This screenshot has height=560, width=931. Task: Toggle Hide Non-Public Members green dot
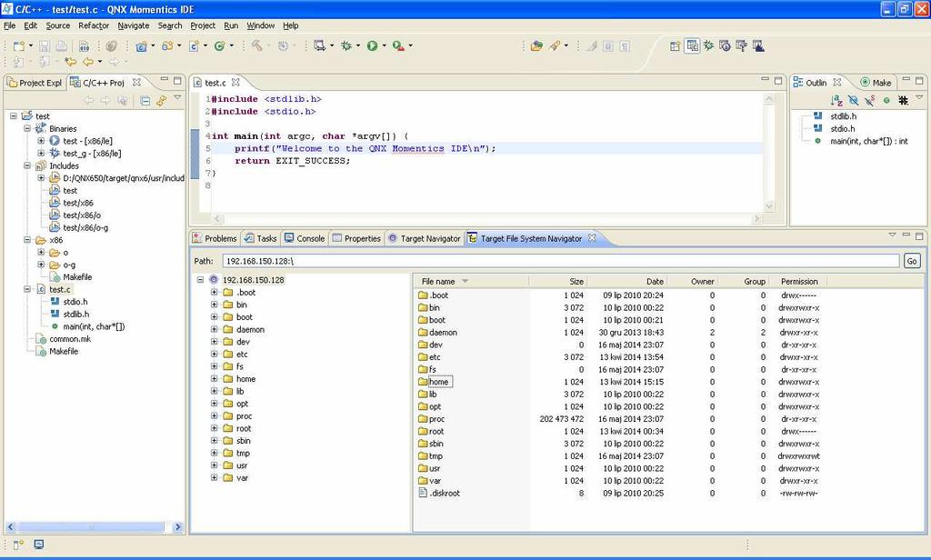click(886, 100)
